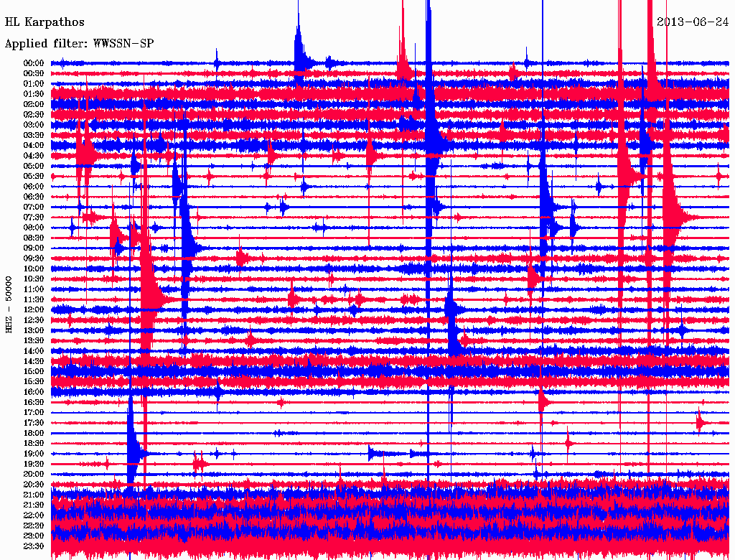Click the 06:00 time row label

tap(34, 187)
